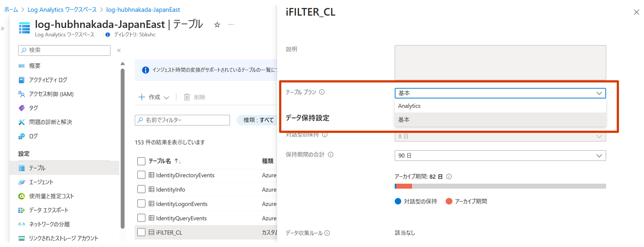The image size is (644, 247).
Task: Go to Log Analytics ワークスペース breadcrumb
Action: point(62,10)
